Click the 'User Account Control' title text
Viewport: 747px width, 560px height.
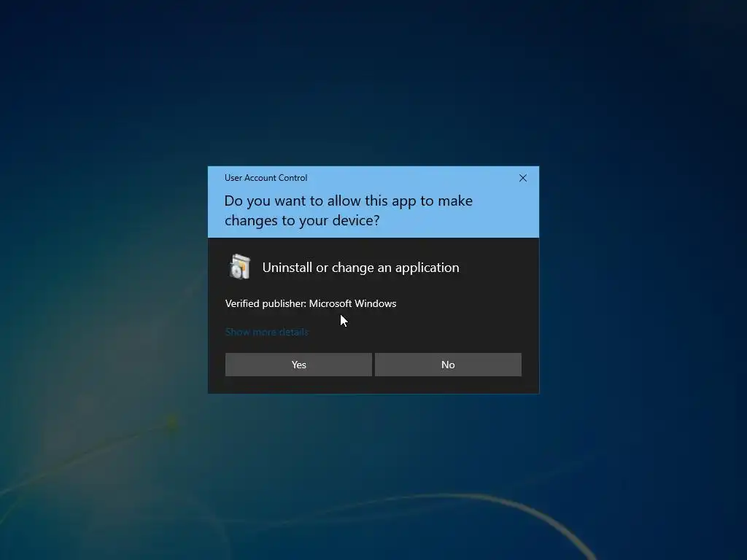click(266, 178)
